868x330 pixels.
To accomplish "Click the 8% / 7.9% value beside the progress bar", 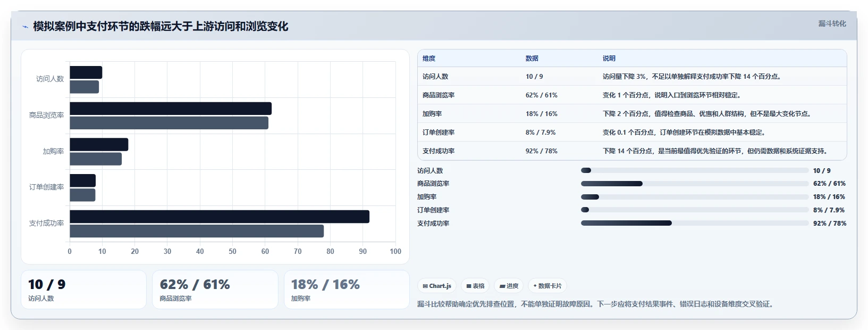I will pos(829,210).
